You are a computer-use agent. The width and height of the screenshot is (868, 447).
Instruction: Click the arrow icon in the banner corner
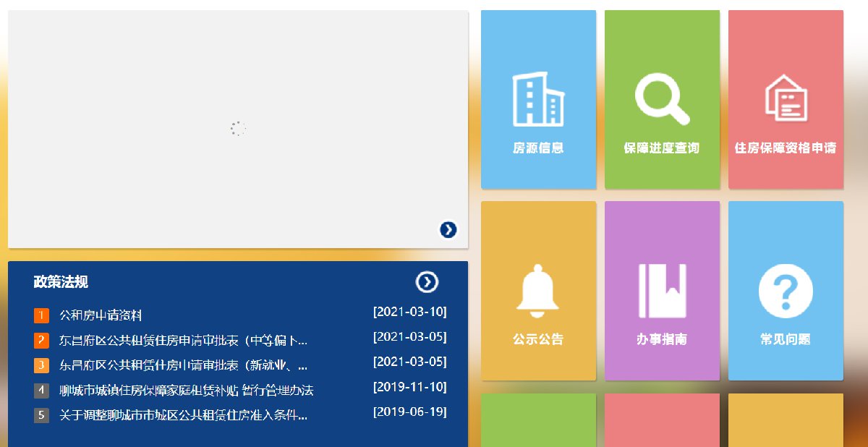(448, 229)
